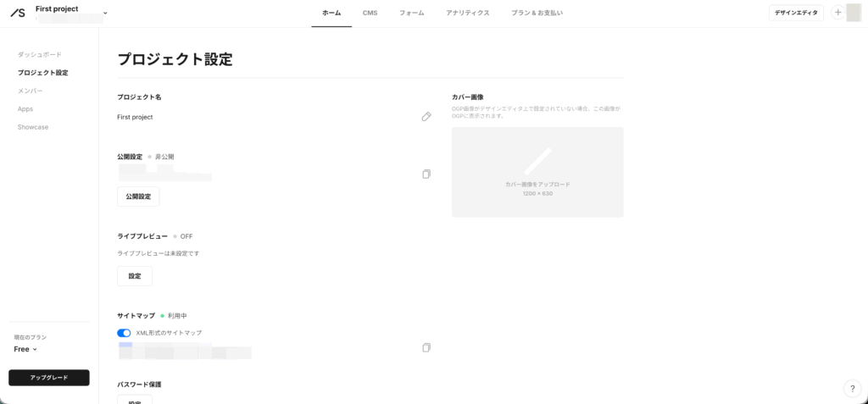This screenshot has height=404, width=868.
Task: Open the アナリティクス tab
Action: (467, 13)
